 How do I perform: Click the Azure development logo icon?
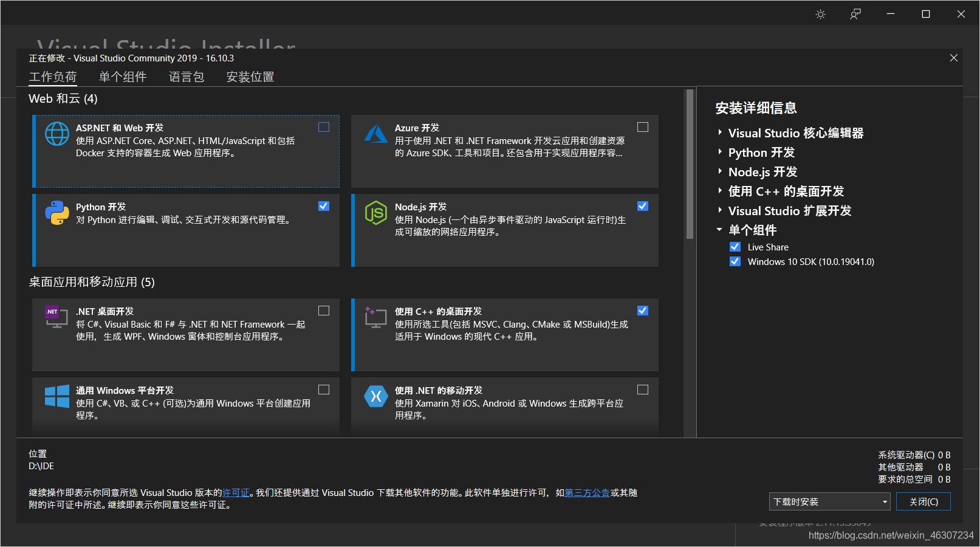click(376, 134)
